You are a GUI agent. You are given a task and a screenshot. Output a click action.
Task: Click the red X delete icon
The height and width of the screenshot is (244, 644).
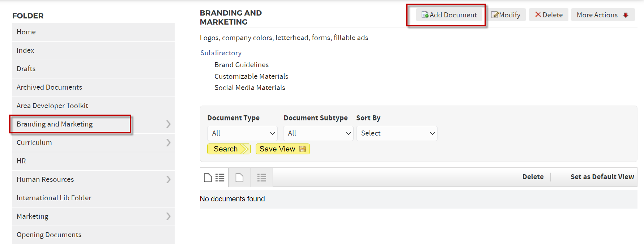[538, 14]
